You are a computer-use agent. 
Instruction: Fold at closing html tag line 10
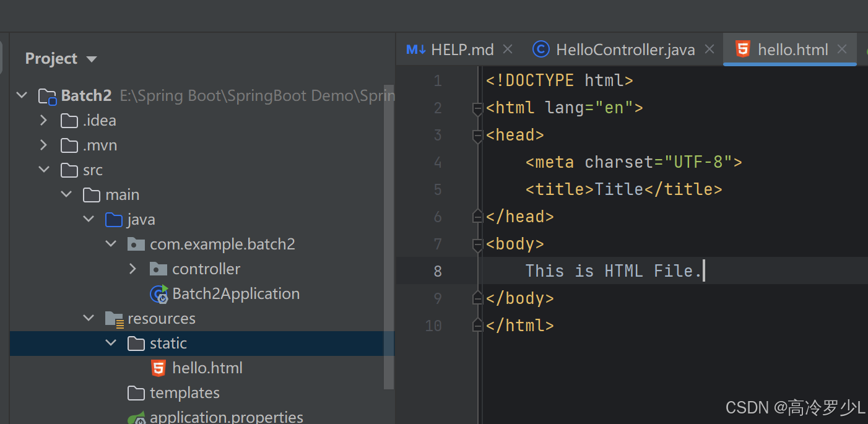click(x=477, y=326)
